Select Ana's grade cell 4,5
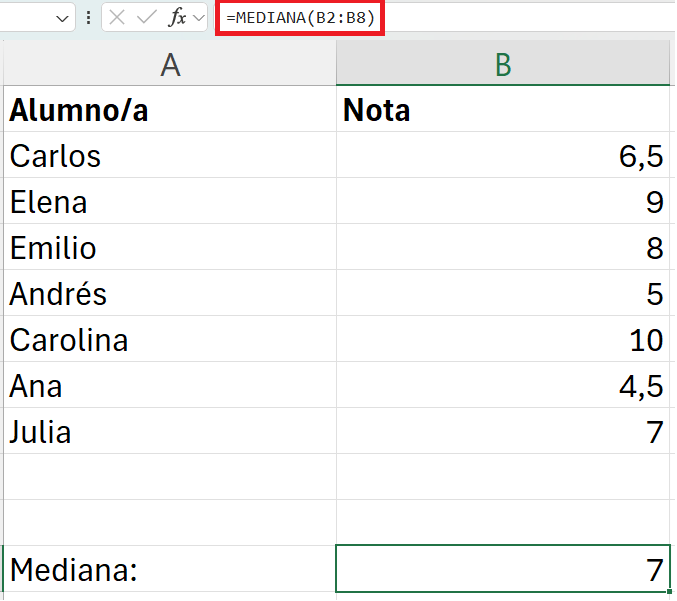This screenshot has width=677, height=601. click(x=503, y=385)
